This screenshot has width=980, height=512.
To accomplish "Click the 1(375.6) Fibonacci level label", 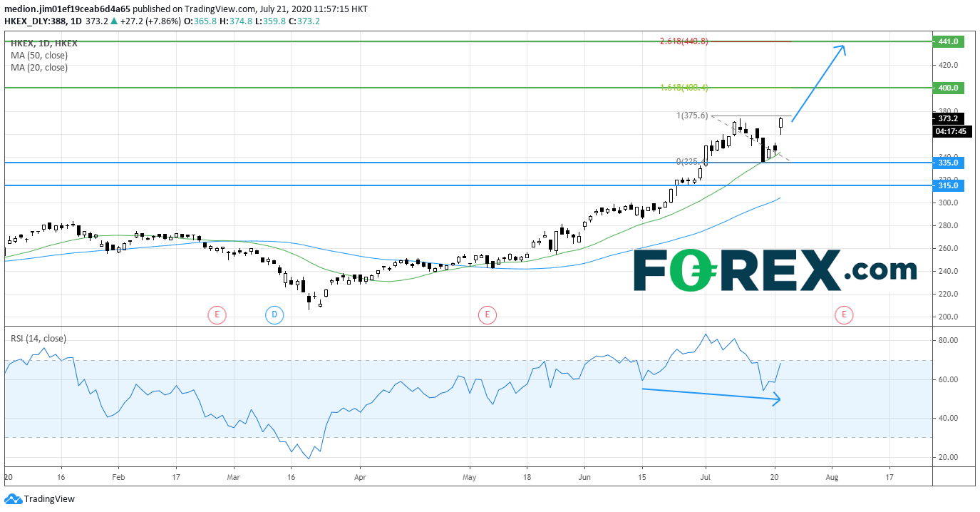I will (x=692, y=116).
